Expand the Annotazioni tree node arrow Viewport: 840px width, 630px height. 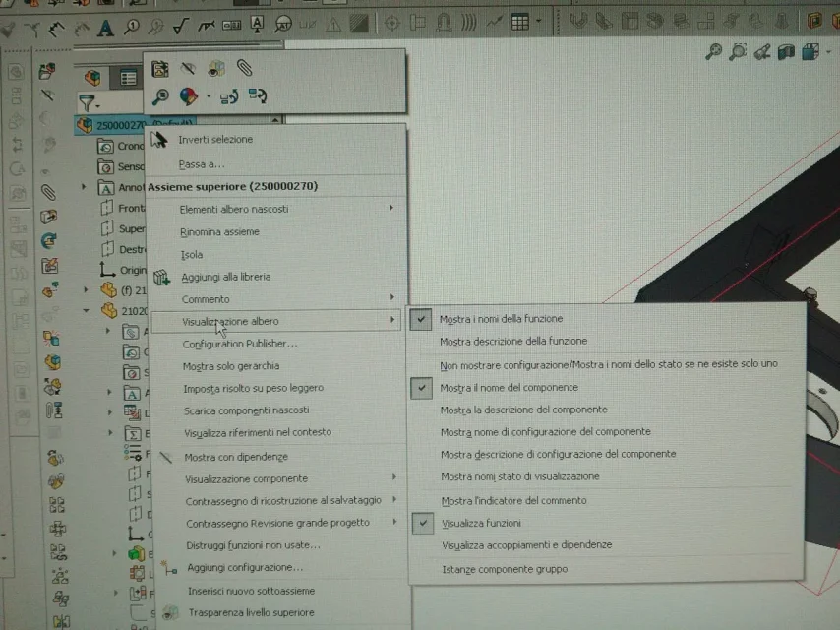click(x=84, y=187)
